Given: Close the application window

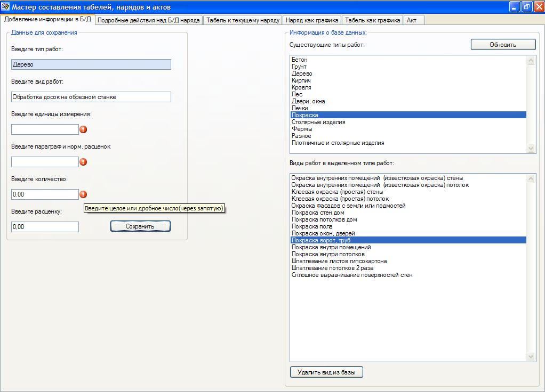Looking at the screenshot, I should (x=539, y=6).
